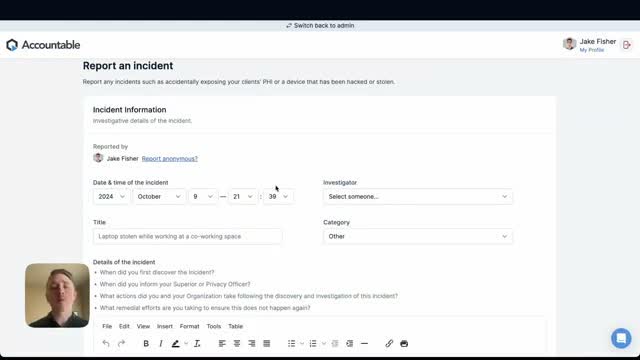640x360 pixels.
Task: Open the hour dropdown showing 21
Action: pos(243,196)
